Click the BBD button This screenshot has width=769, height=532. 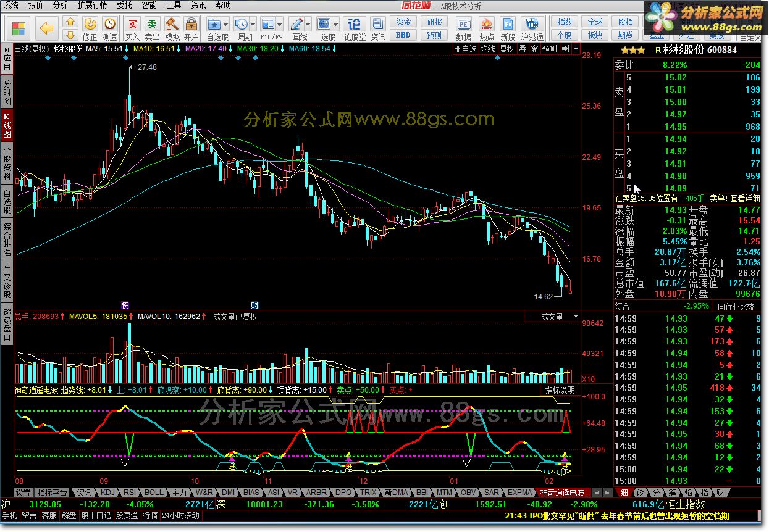[404, 35]
